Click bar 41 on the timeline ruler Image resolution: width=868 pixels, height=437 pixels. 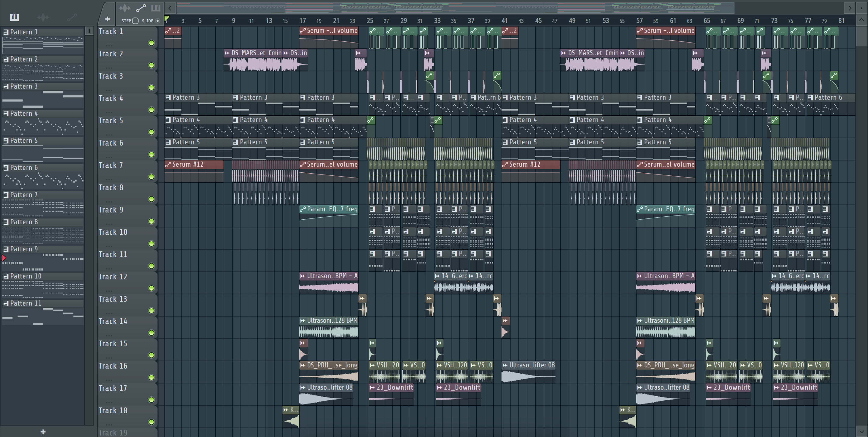tap(505, 20)
